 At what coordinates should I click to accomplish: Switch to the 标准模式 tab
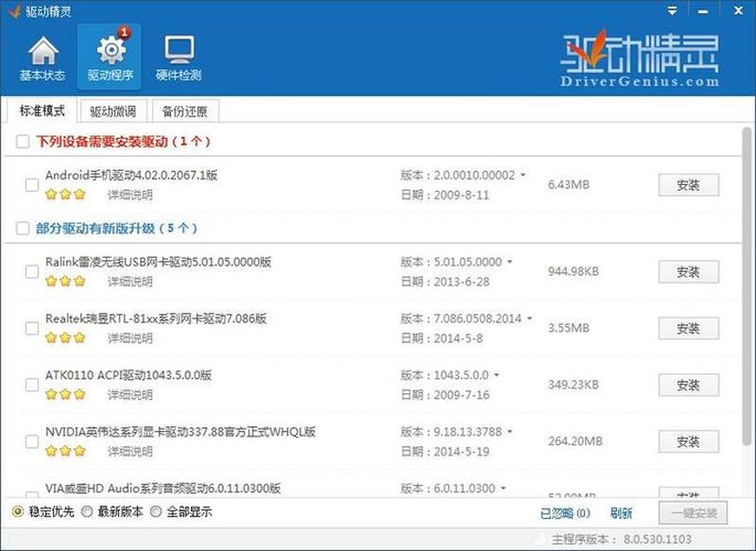click(x=42, y=111)
